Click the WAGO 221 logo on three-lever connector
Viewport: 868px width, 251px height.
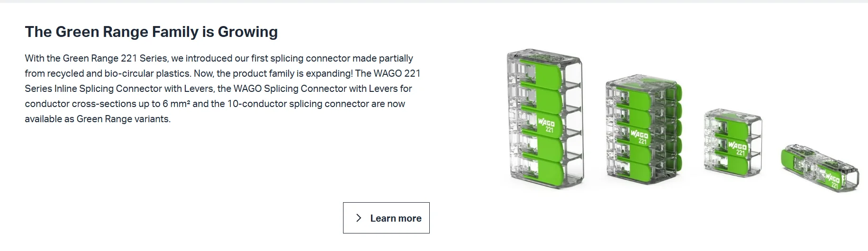[737, 148]
